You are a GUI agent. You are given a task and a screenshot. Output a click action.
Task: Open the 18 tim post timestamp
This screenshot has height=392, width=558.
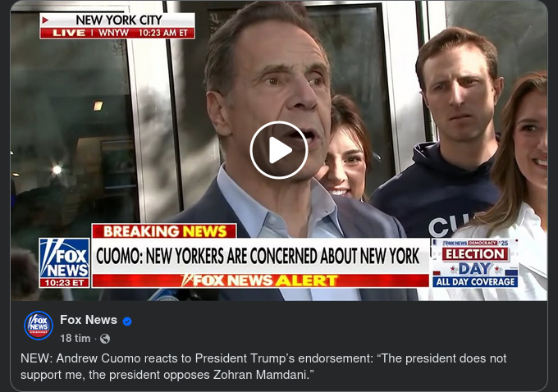(x=75, y=339)
